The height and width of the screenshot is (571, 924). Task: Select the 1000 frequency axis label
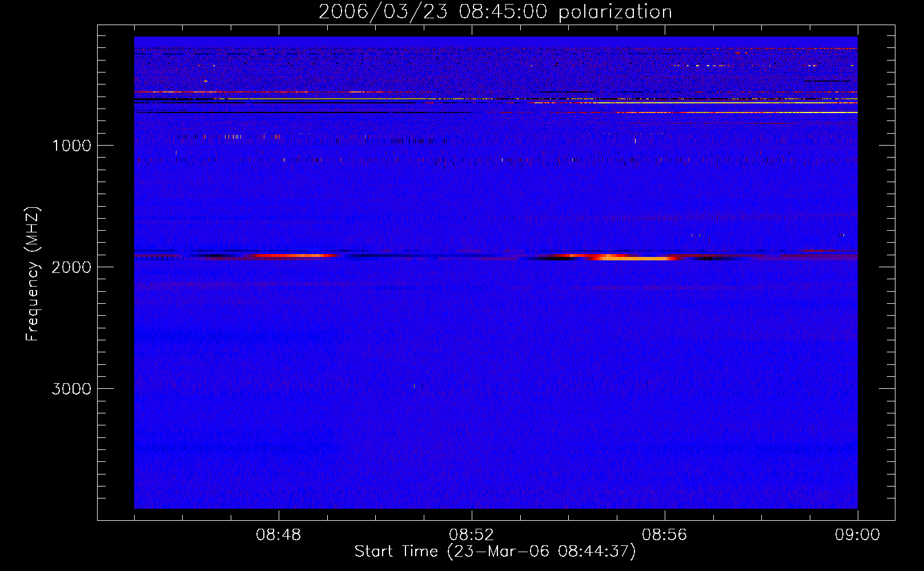point(71,146)
